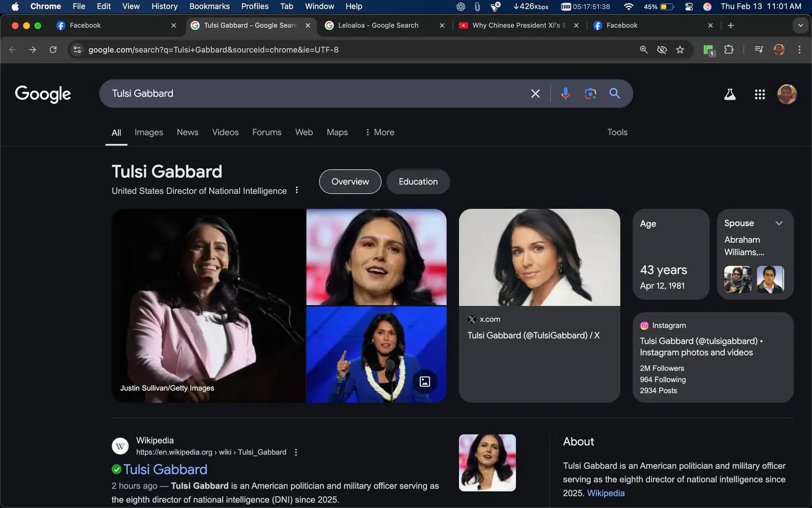Open Chrome media controls icon
Viewport: 812px width, 508px height.
[x=758, y=49]
